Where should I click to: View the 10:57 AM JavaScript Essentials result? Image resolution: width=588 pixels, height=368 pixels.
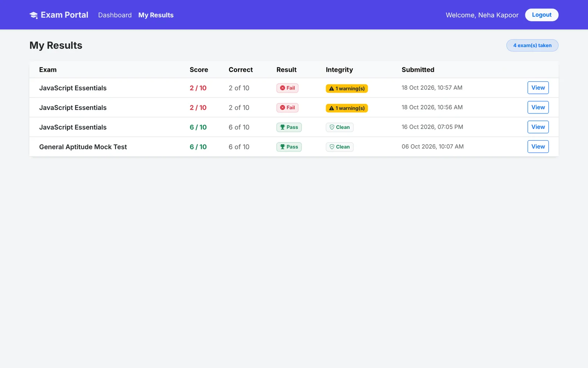point(538,88)
